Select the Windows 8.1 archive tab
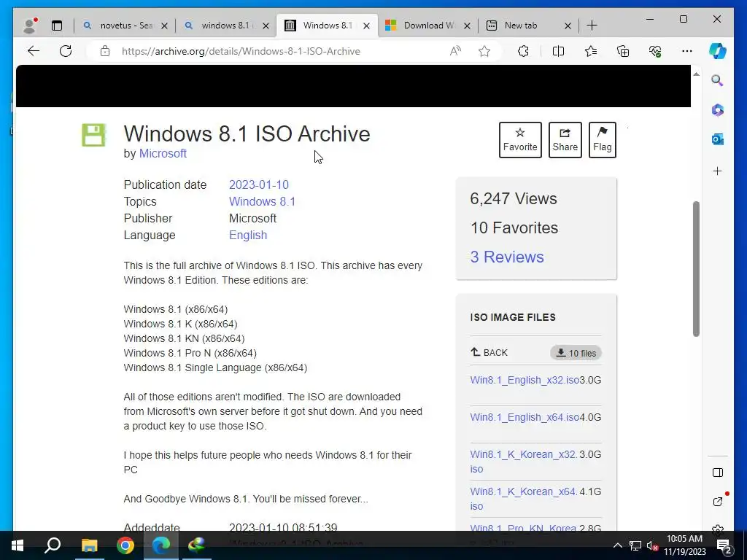Viewport: 747px width, 560px height. click(x=327, y=26)
